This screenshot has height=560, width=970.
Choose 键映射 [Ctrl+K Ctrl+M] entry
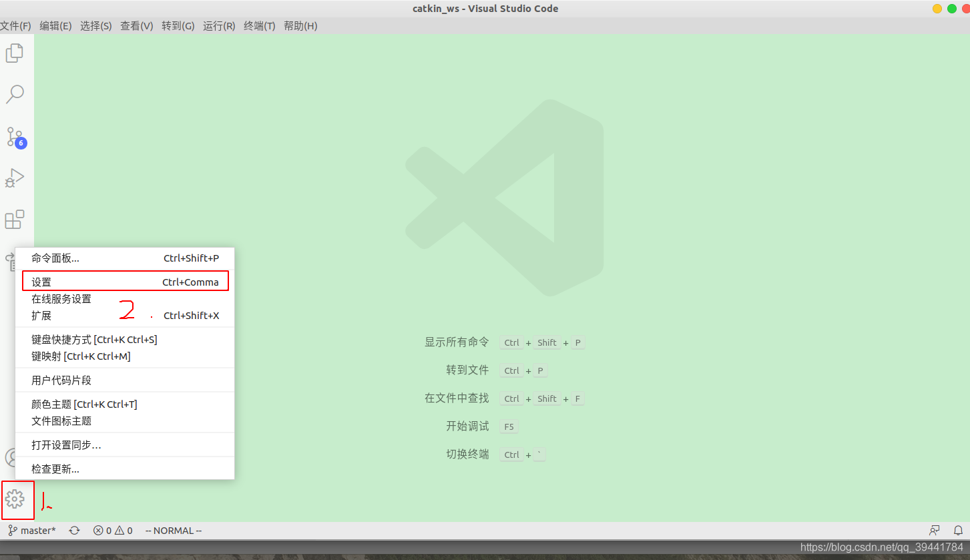point(125,356)
